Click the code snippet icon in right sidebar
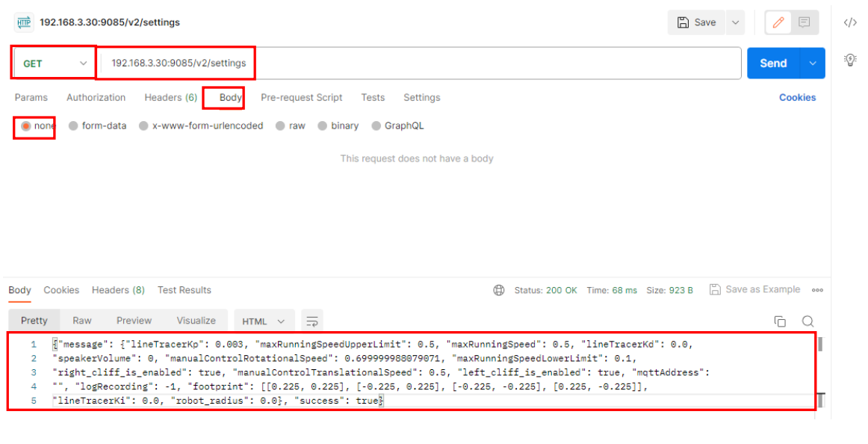The width and height of the screenshot is (868, 444). point(849,22)
